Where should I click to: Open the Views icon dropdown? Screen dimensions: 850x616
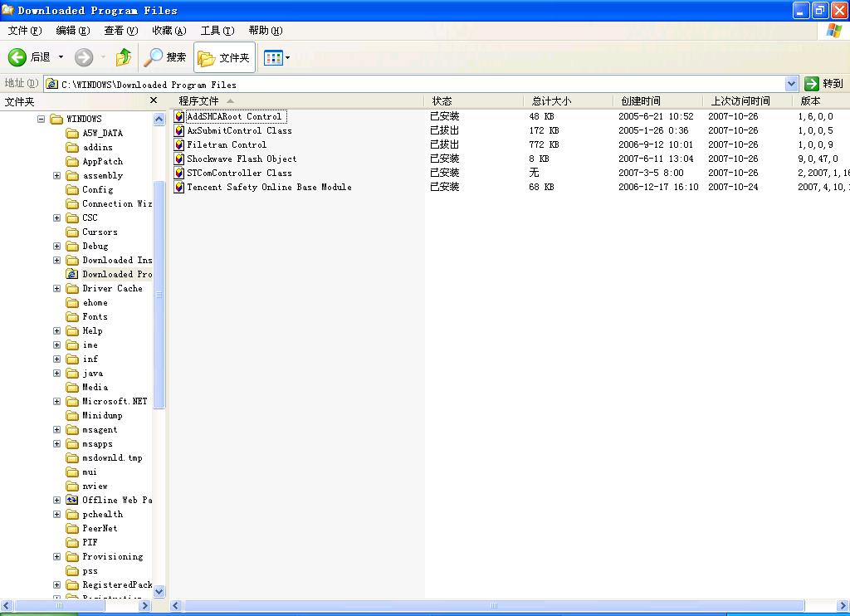(x=277, y=57)
